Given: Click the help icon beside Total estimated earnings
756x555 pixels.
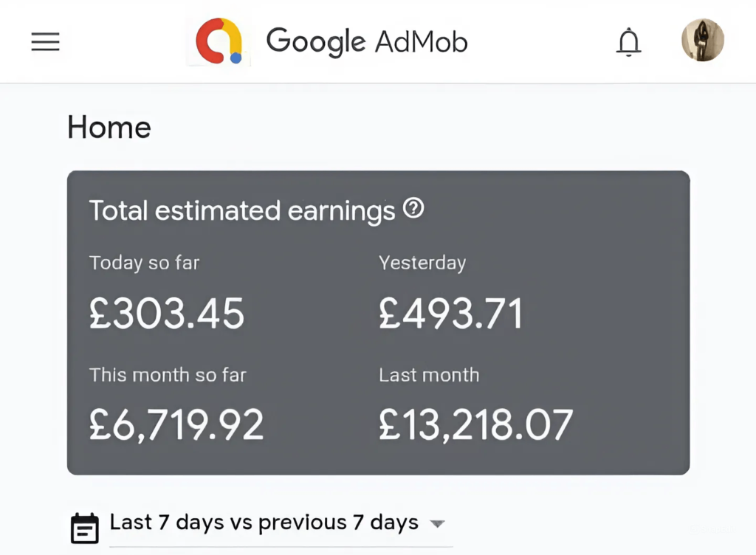Looking at the screenshot, I should pos(413,210).
